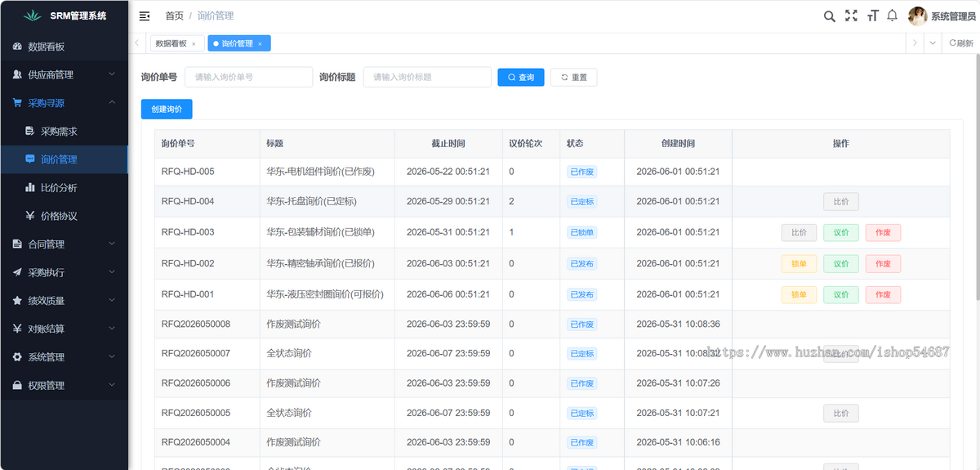Focus the 询价标题 input field
Image resolution: width=980 pixels, height=470 pixels.
pyautogui.click(x=427, y=77)
